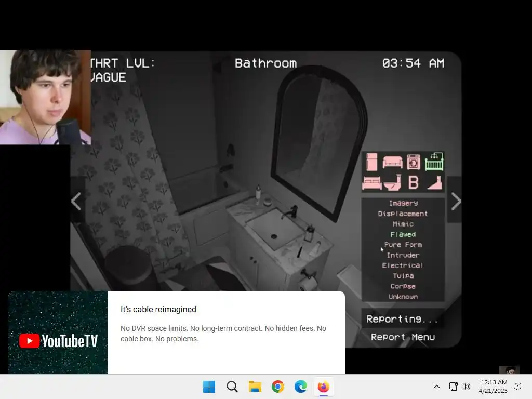
Task: Select the refrigerator (kitchen) room icon
Action: pyautogui.click(x=372, y=162)
